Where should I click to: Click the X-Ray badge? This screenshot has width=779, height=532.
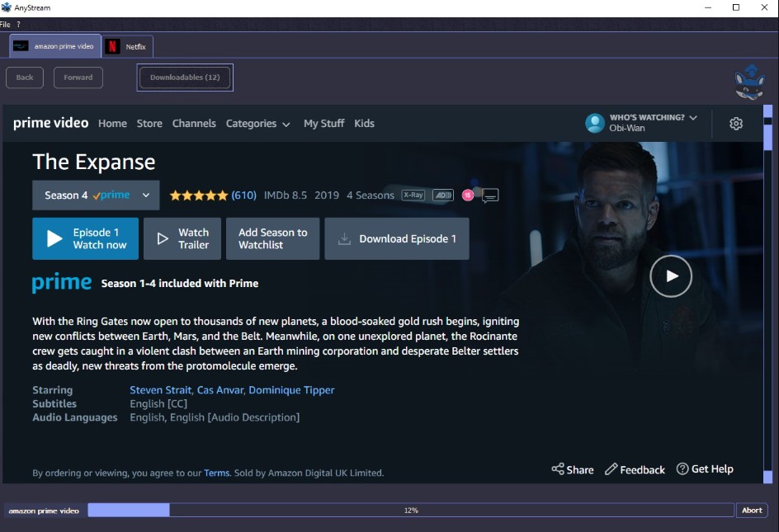tap(413, 195)
